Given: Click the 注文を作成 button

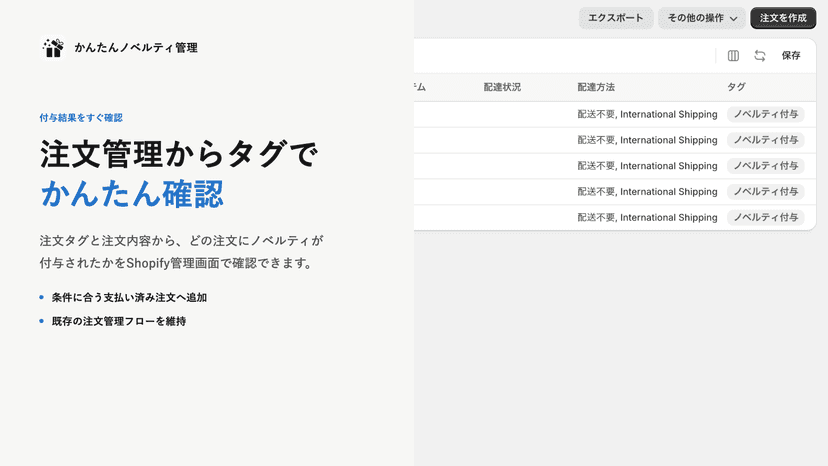Looking at the screenshot, I should (x=783, y=18).
